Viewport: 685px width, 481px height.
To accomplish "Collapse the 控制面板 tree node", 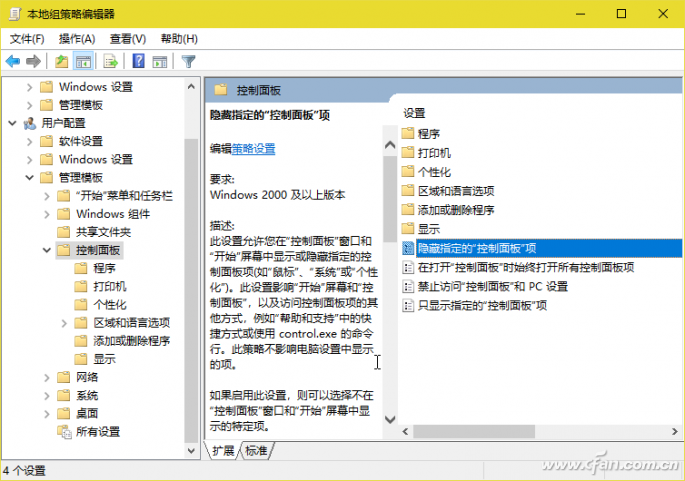I will click(47, 250).
